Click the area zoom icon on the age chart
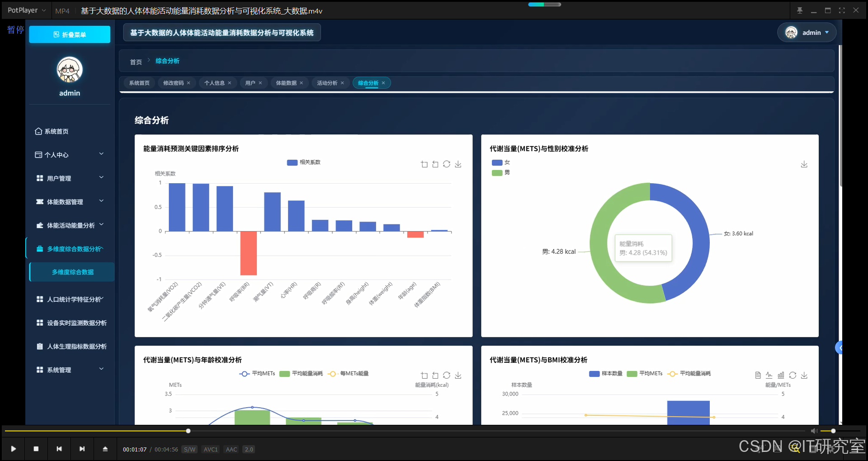Screen dimensions: 868x461 pyautogui.click(x=424, y=375)
